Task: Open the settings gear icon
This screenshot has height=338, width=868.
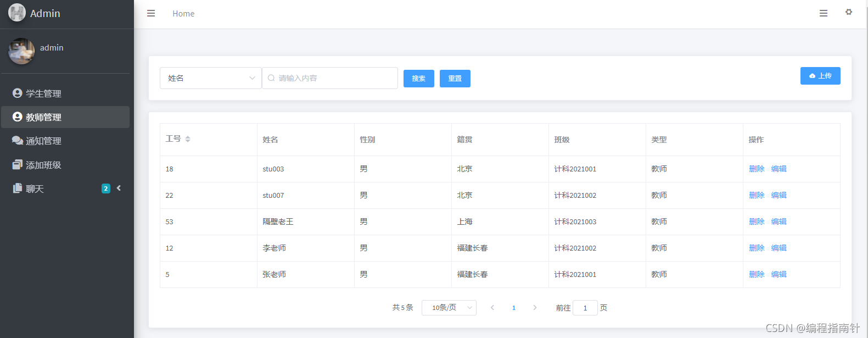Action: coord(849,12)
